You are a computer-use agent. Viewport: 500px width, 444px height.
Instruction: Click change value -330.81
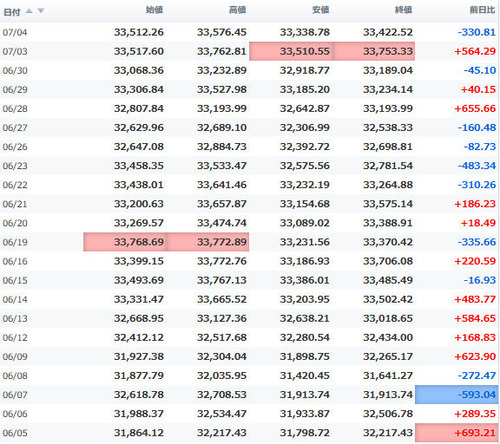click(x=476, y=32)
